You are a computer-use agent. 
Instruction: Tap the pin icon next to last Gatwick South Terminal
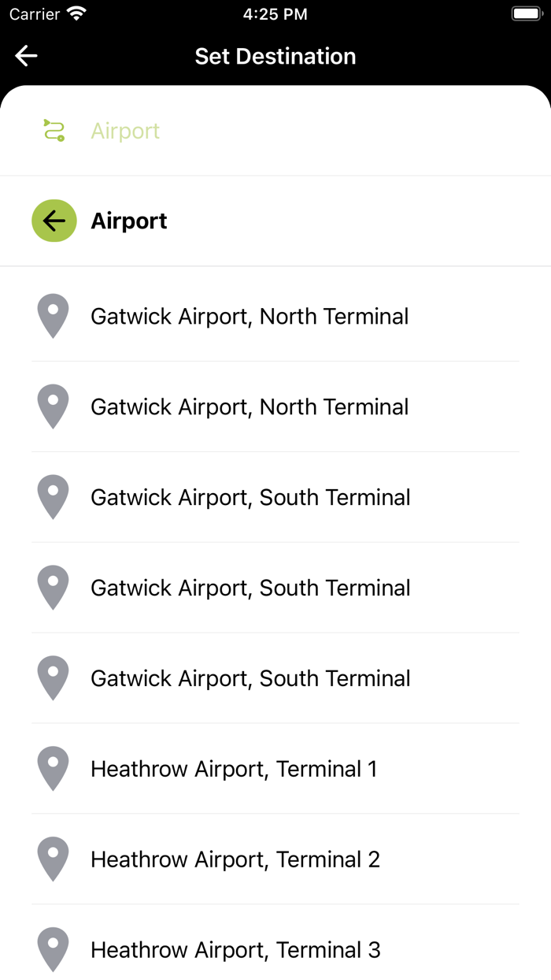pos(53,678)
